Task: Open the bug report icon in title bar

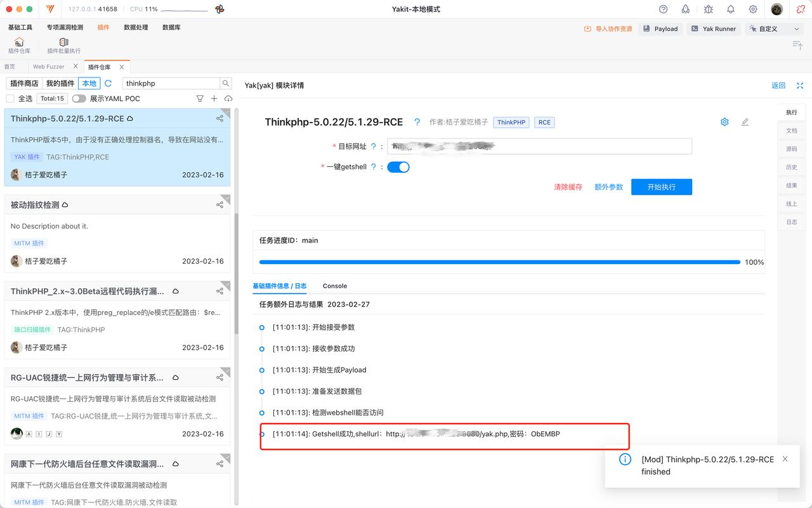Action: pyautogui.click(x=708, y=10)
